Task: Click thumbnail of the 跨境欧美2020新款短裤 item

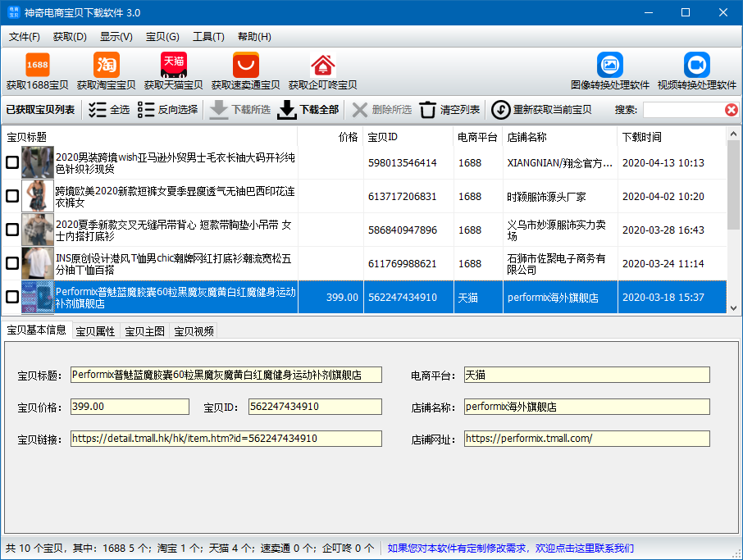Action: tap(38, 196)
